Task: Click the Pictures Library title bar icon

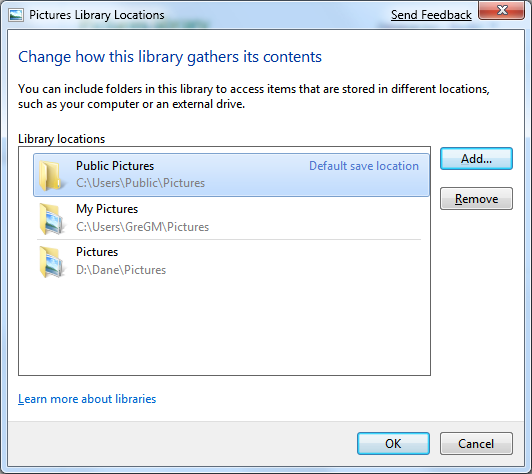Action: (x=16, y=15)
